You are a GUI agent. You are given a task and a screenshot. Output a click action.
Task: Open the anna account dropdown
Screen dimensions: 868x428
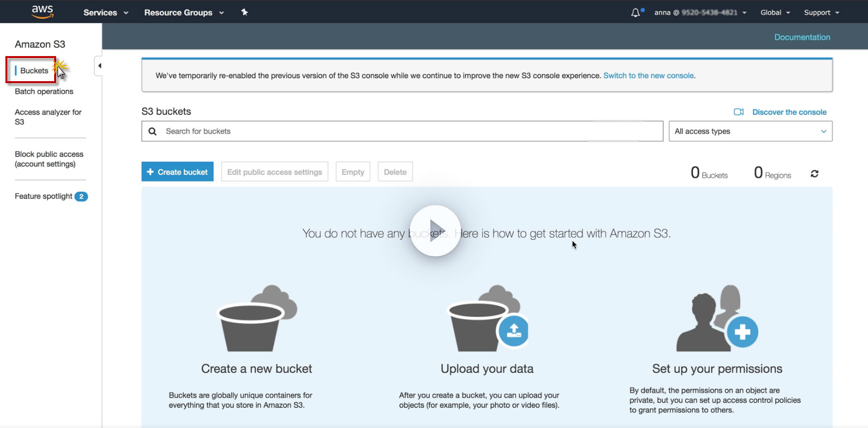[x=700, y=12]
